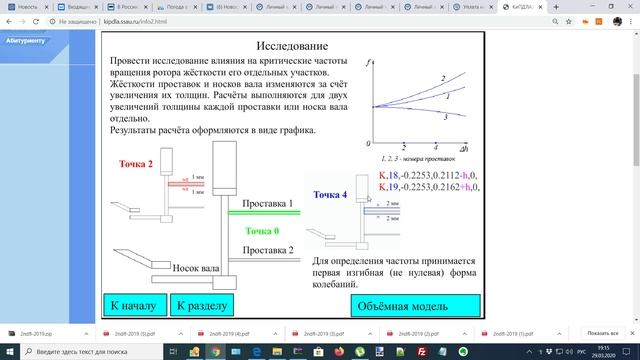This screenshot has height=360, width=640.
Task: Expand options for 2ndfl-2019 (1).pdf download
Action: tap(559, 333)
